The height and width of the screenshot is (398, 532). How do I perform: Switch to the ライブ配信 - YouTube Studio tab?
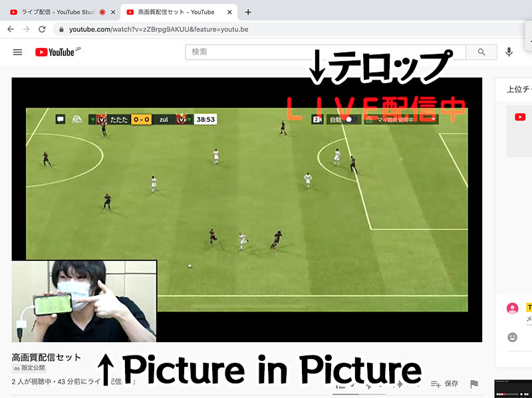coord(58,12)
